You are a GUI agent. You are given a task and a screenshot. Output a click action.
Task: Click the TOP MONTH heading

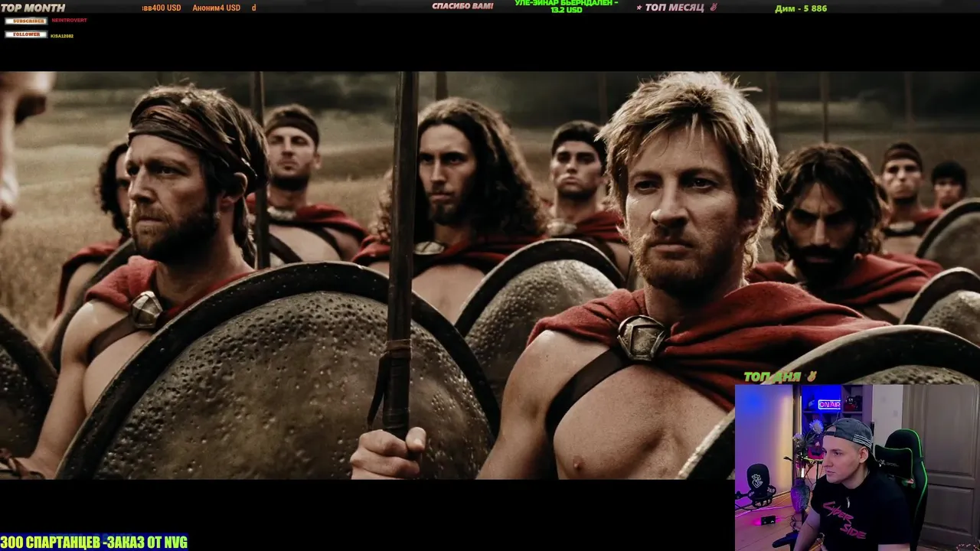(33, 8)
